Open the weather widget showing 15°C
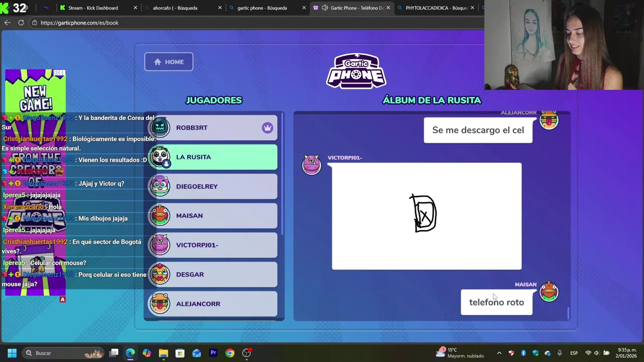Viewport: 644px width, 362px height. click(x=461, y=353)
